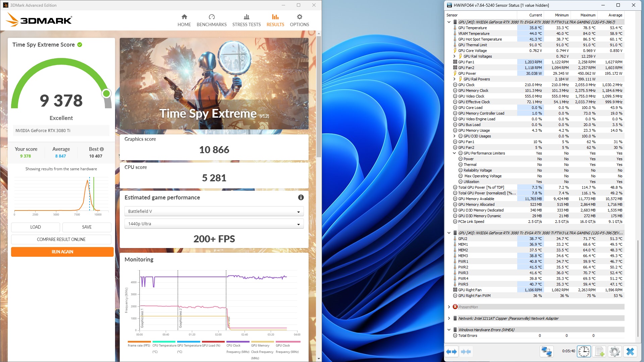Open the 3DMark OPTIONS gear tab

(x=299, y=20)
